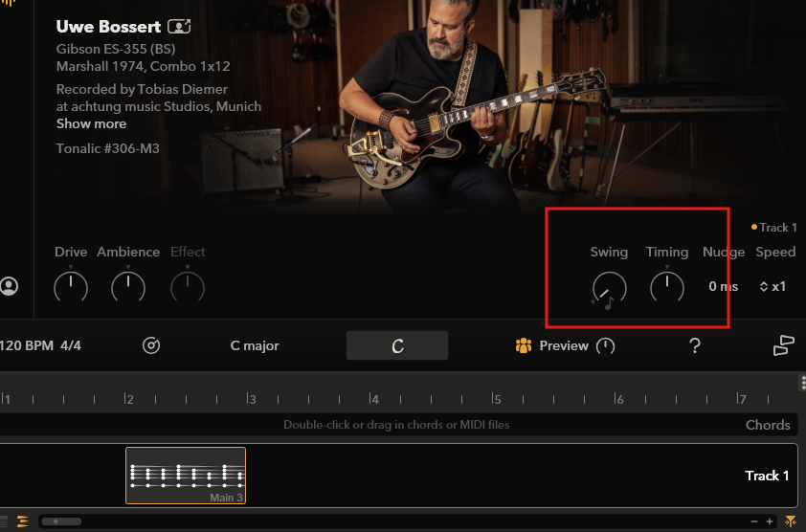
Task: Click the Timing knob
Action: pyautogui.click(x=667, y=286)
